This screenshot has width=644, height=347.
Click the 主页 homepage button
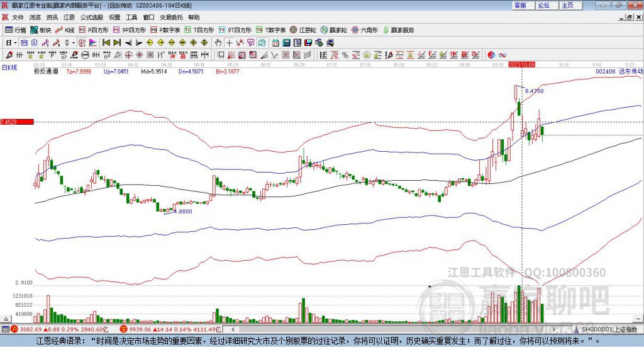(571, 5)
